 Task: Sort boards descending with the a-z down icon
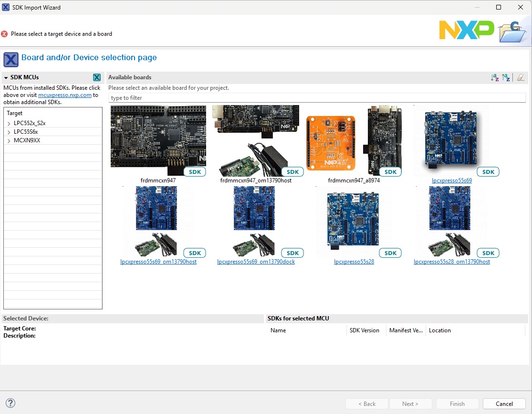click(x=495, y=77)
